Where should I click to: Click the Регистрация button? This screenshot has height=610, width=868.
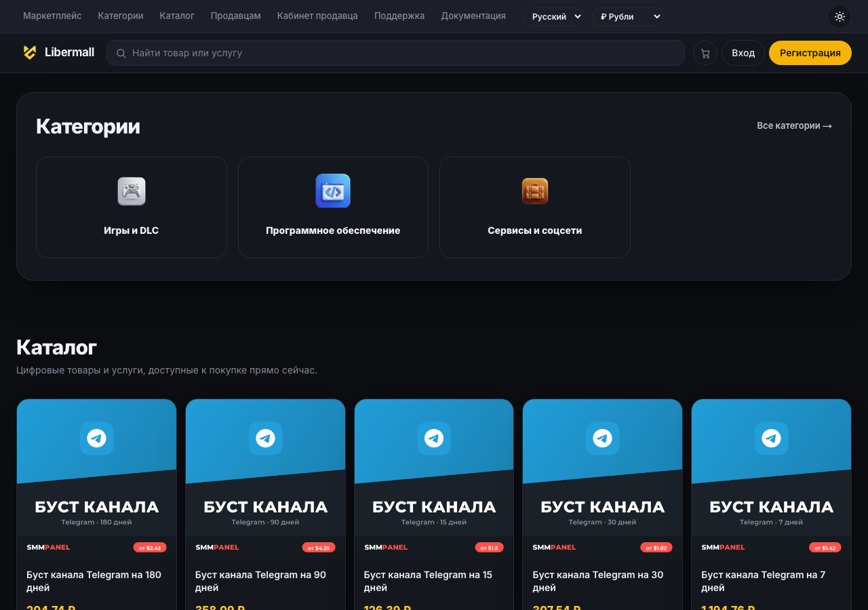(x=810, y=53)
